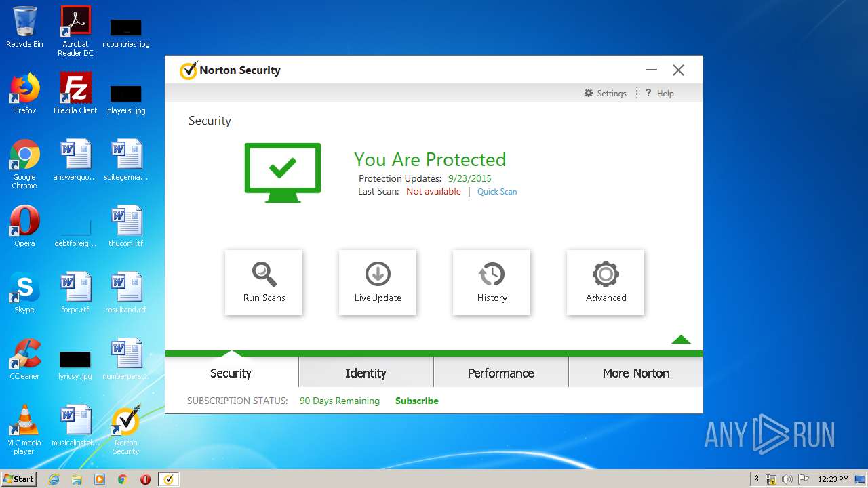The image size is (868, 488).
Task: Click the Subscribe link
Action: pos(417,401)
